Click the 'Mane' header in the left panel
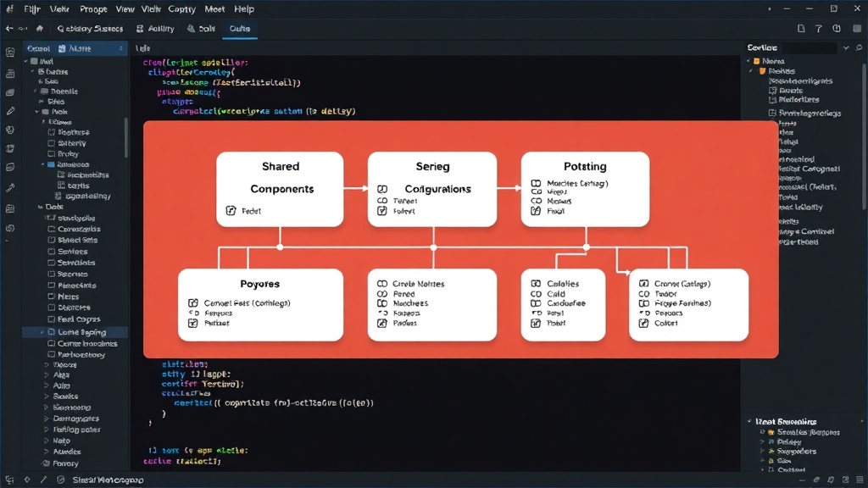This screenshot has height=488, width=868. tap(81, 48)
